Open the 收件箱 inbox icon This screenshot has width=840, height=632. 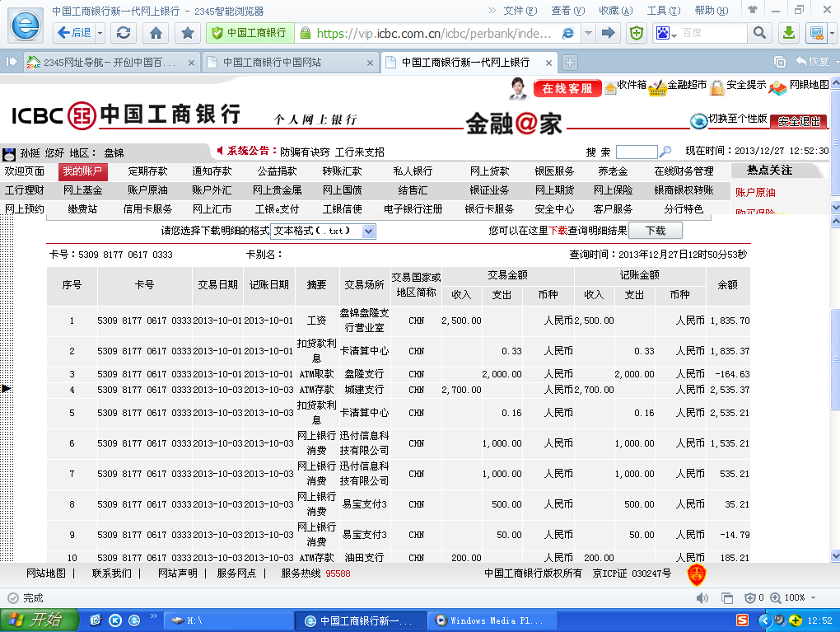click(610, 87)
